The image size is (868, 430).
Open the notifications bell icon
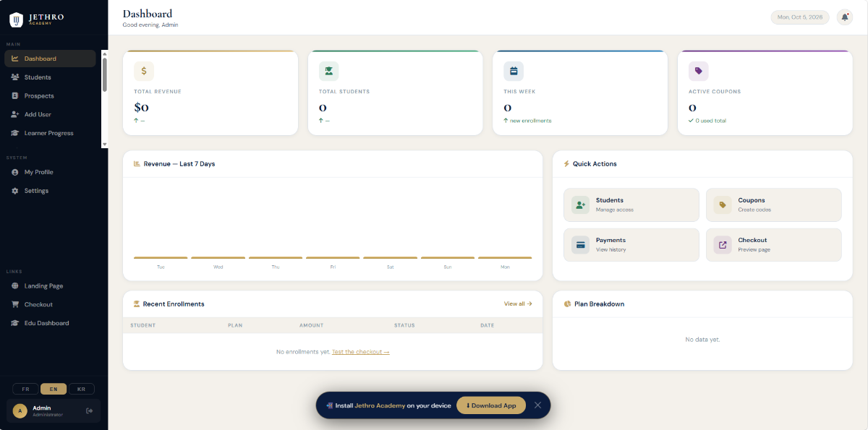[844, 17]
